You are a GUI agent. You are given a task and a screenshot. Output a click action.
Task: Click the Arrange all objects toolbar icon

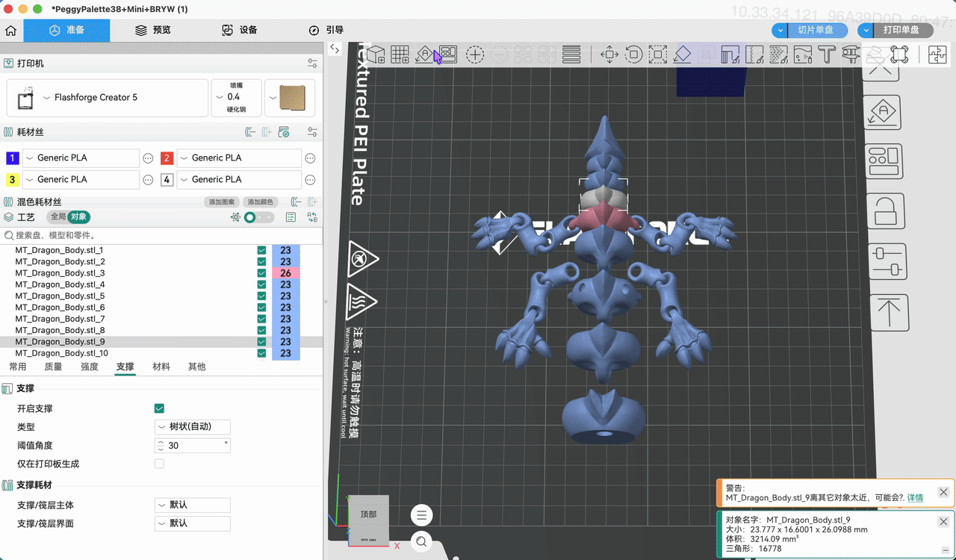[448, 55]
